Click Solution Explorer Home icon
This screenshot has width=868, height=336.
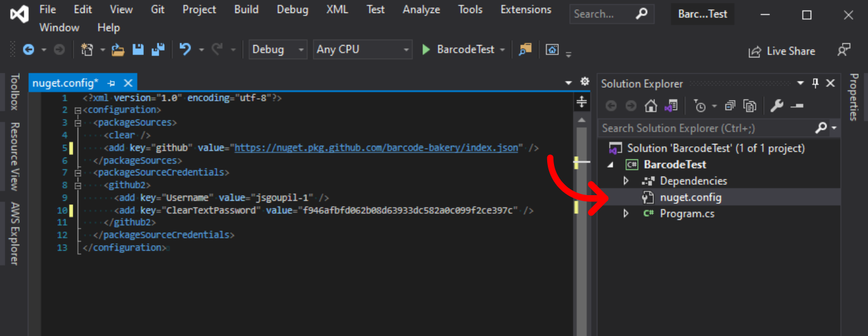(650, 106)
